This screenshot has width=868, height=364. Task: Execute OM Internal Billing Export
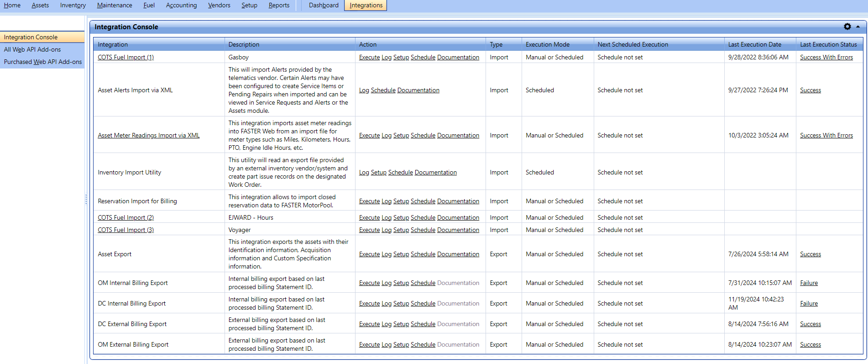pos(369,283)
